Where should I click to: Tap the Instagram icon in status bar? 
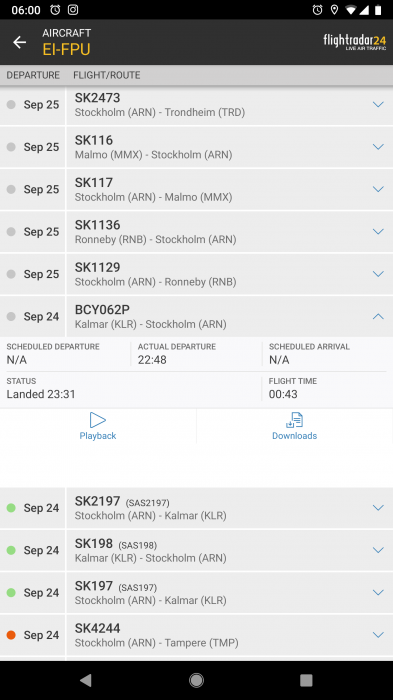[x=73, y=10]
